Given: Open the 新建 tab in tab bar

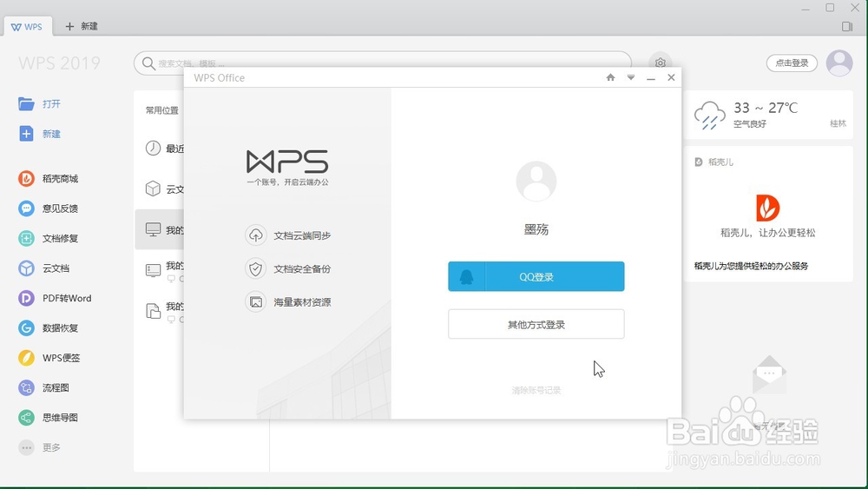Looking at the screenshot, I should click(82, 26).
